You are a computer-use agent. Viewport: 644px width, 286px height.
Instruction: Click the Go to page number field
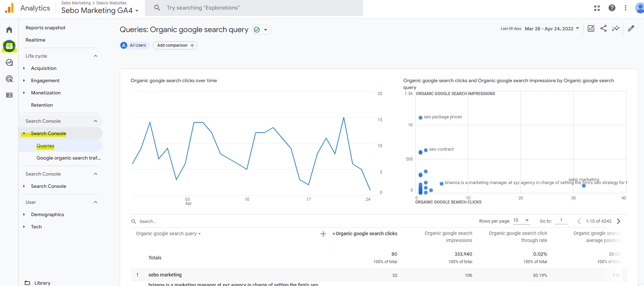coord(561,221)
